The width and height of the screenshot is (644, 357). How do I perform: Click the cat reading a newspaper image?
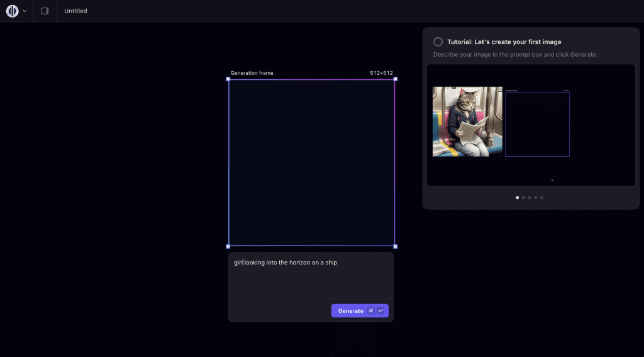[467, 122]
